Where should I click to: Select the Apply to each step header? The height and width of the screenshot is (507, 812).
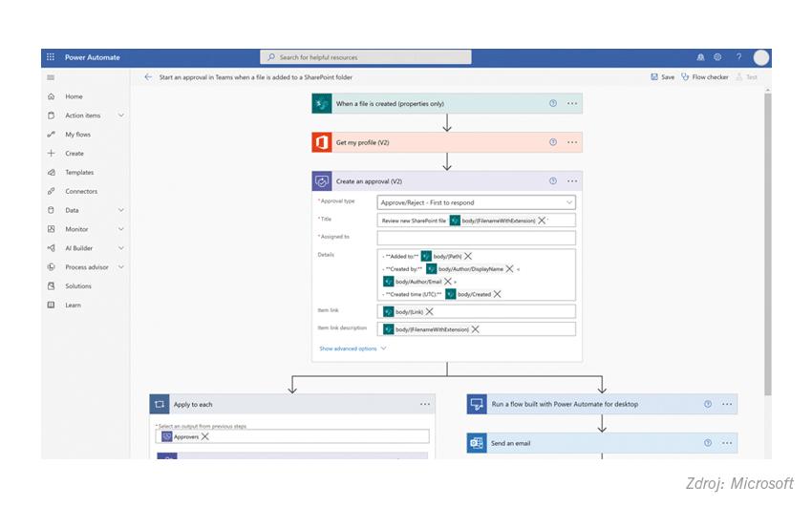pyautogui.click(x=292, y=404)
